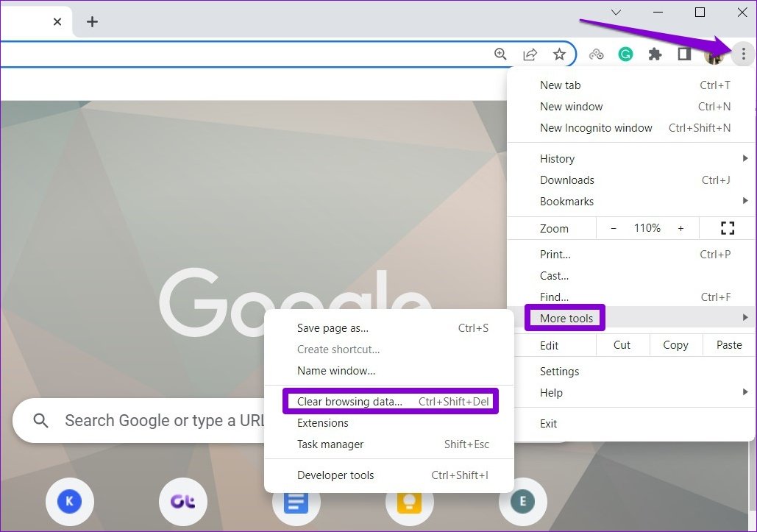Open Task manager from submenu

tap(389, 444)
